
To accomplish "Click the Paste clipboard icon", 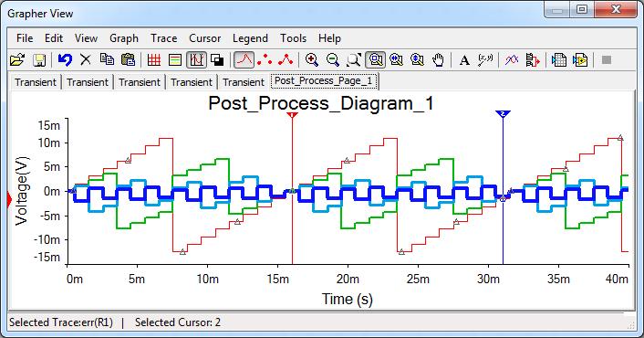I will point(128,59).
